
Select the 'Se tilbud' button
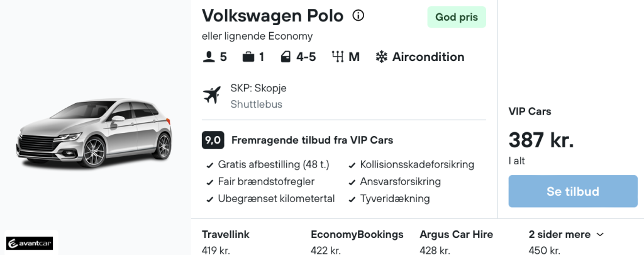[573, 191]
